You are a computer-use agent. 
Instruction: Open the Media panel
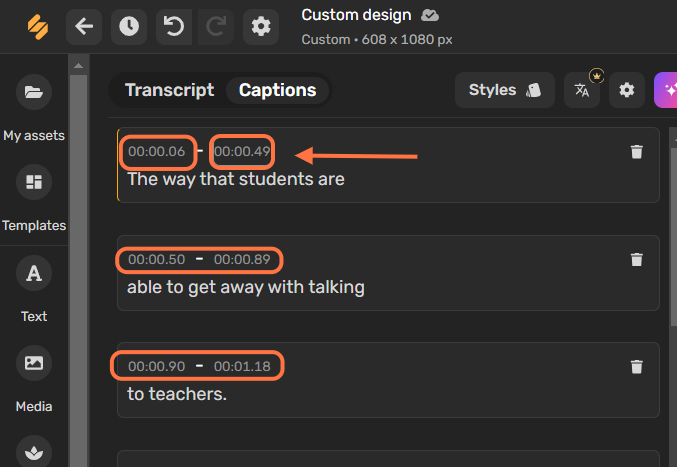click(34, 363)
